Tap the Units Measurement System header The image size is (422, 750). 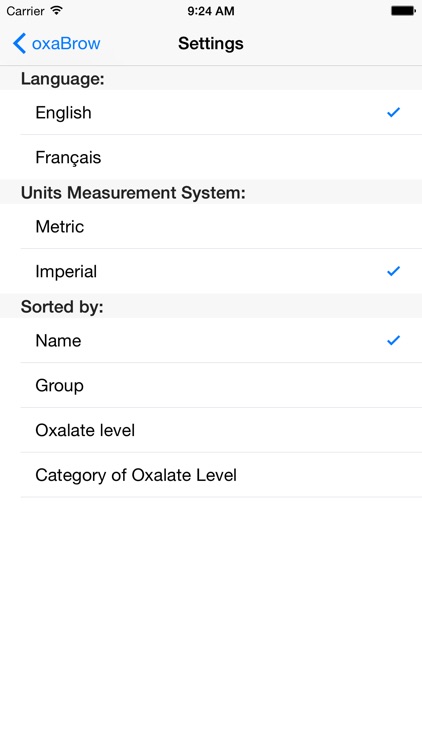point(133,192)
